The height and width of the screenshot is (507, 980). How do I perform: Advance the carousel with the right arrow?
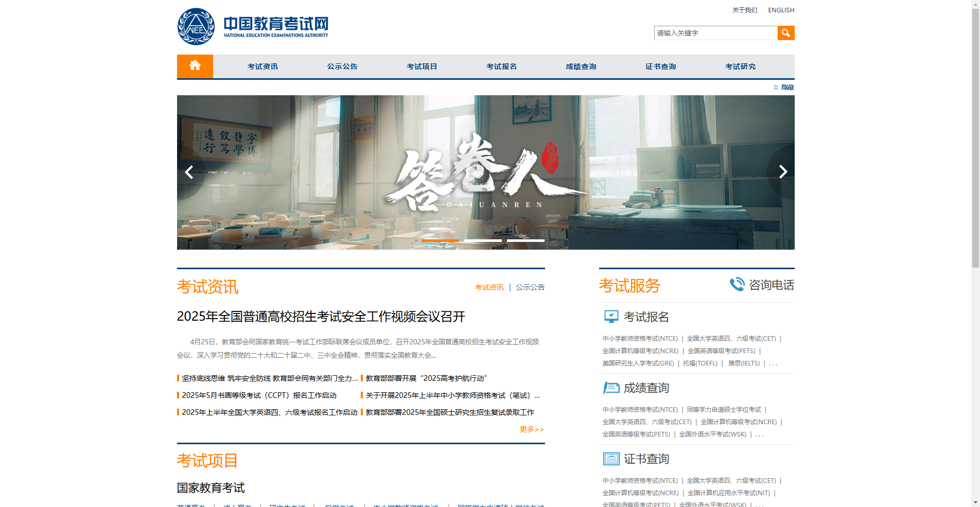(783, 172)
